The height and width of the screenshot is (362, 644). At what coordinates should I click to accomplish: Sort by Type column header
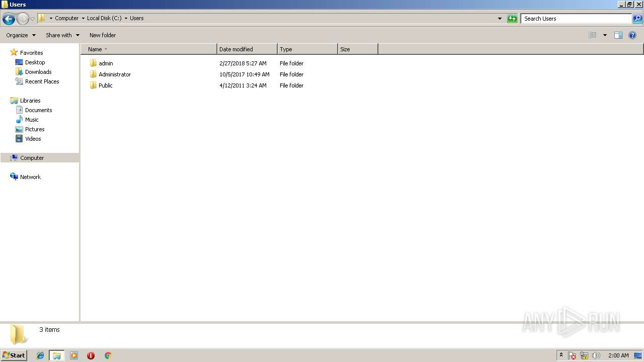pos(307,49)
